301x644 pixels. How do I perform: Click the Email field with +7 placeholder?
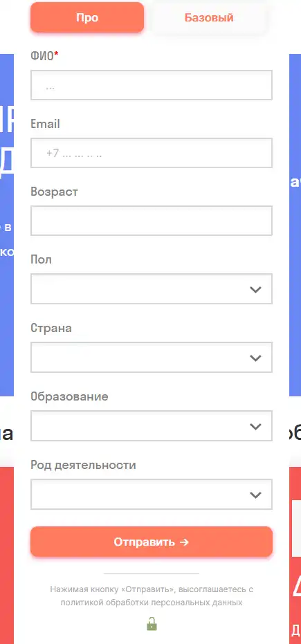click(x=152, y=153)
